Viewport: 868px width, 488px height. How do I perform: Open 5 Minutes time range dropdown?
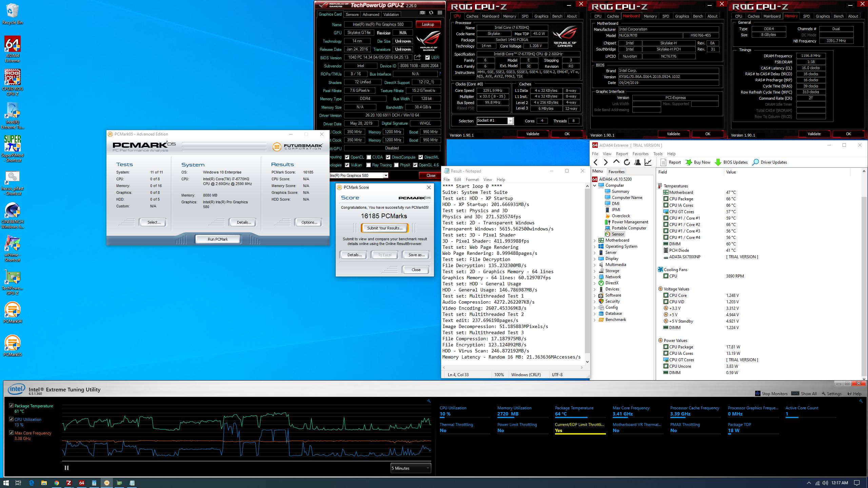pyautogui.click(x=411, y=468)
